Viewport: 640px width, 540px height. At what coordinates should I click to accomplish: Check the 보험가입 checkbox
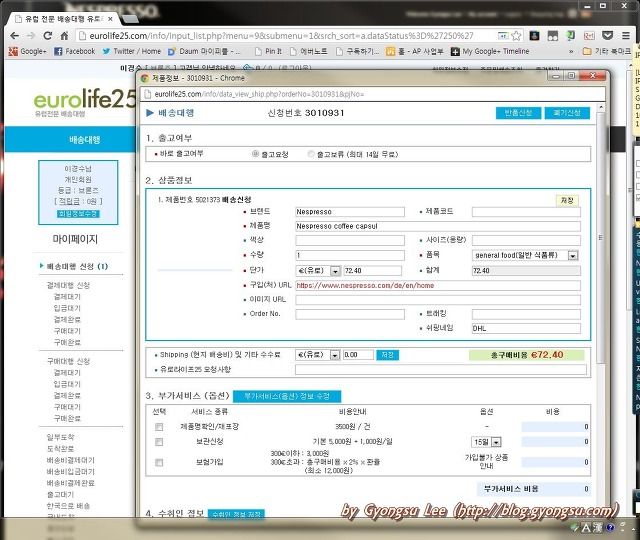pos(159,462)
